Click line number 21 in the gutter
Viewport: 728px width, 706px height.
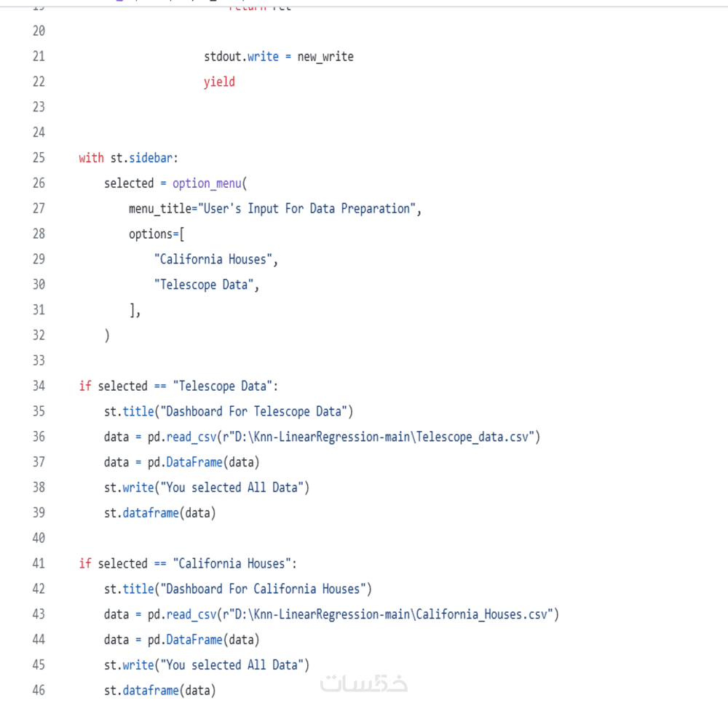coord(39,56)
